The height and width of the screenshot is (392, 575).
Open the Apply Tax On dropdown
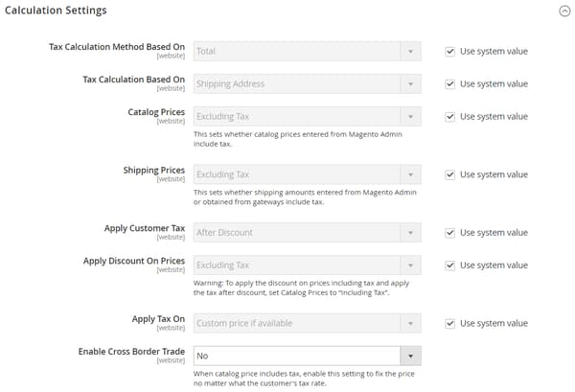[307, 323]
